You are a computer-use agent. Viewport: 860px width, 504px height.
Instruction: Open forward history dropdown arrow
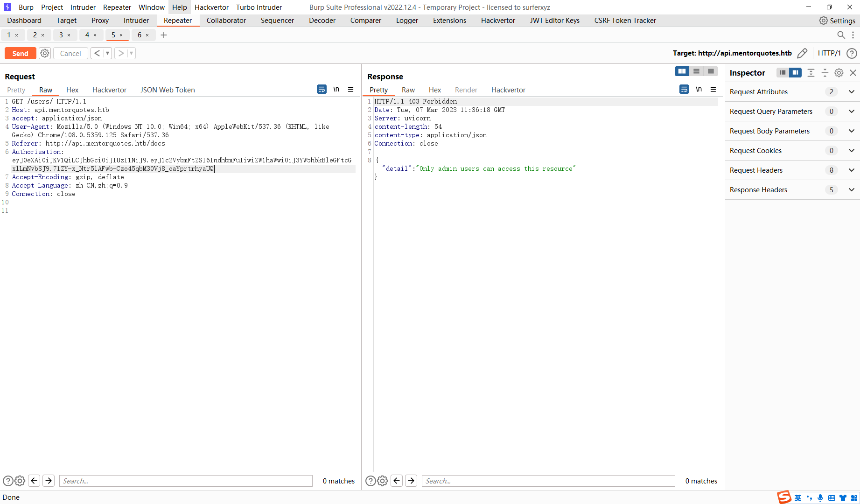pos(132,53)
